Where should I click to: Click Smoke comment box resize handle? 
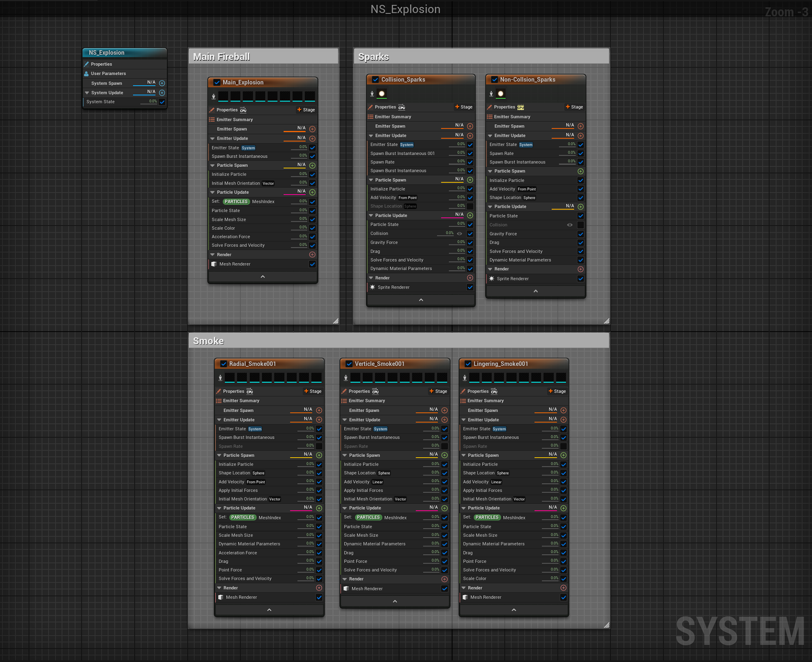(x=606, y=625)
